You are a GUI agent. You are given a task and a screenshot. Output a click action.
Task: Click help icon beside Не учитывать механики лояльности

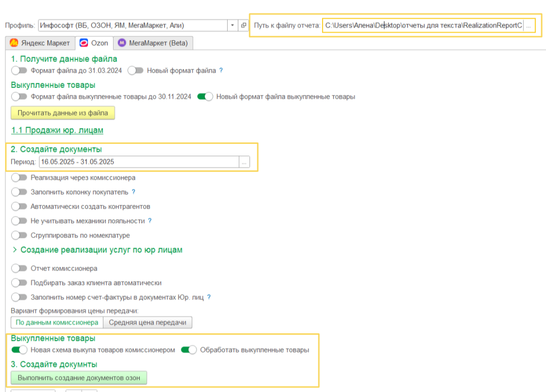pos(150,221)
